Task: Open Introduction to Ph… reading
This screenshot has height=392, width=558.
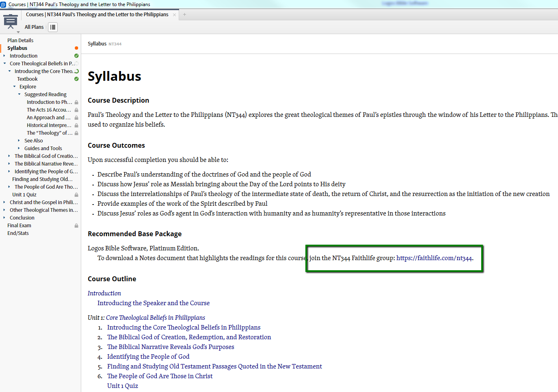Action: point(49,102)
